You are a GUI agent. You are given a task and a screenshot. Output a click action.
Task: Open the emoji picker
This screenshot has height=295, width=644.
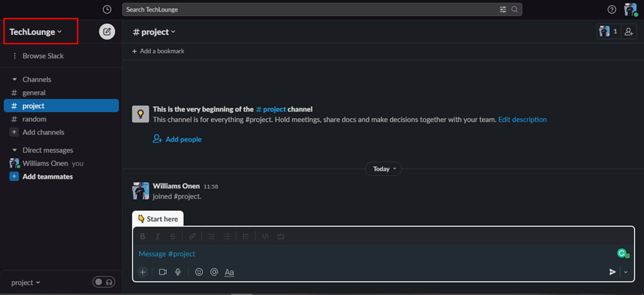199,272
